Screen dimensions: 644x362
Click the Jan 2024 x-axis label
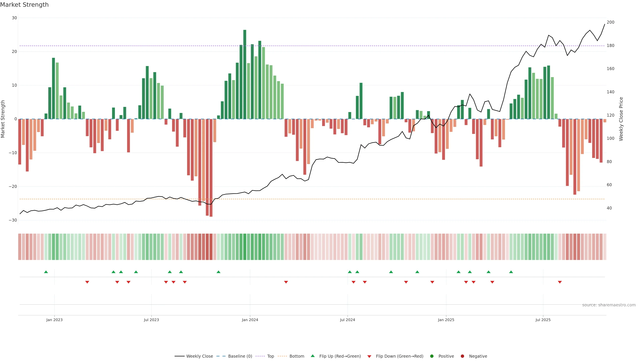(x=250, y=320)
